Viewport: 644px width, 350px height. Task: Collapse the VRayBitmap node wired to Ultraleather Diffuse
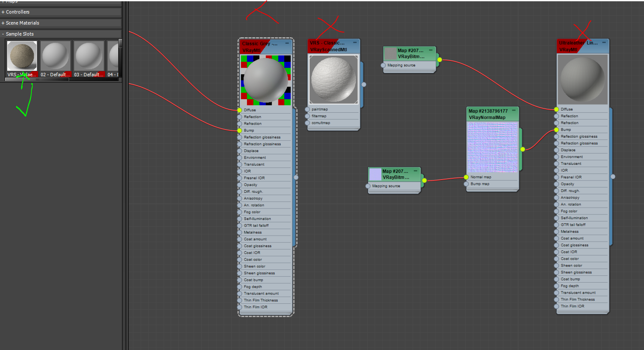point(431,50)
